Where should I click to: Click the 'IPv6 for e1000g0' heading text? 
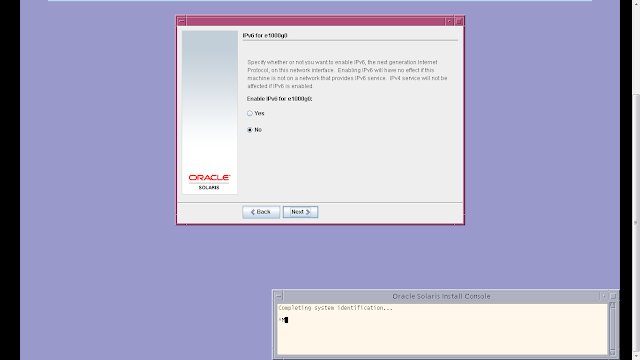pos(265,36)
